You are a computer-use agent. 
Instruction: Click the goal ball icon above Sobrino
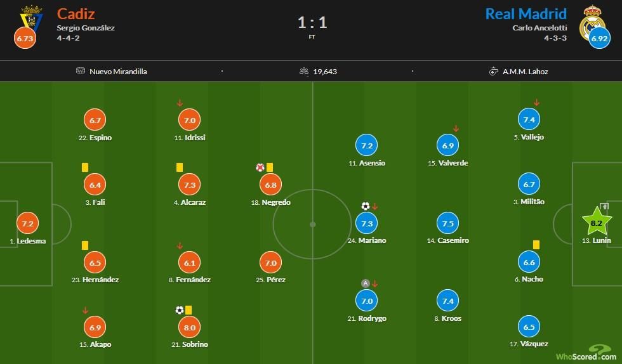click(179, 310)
